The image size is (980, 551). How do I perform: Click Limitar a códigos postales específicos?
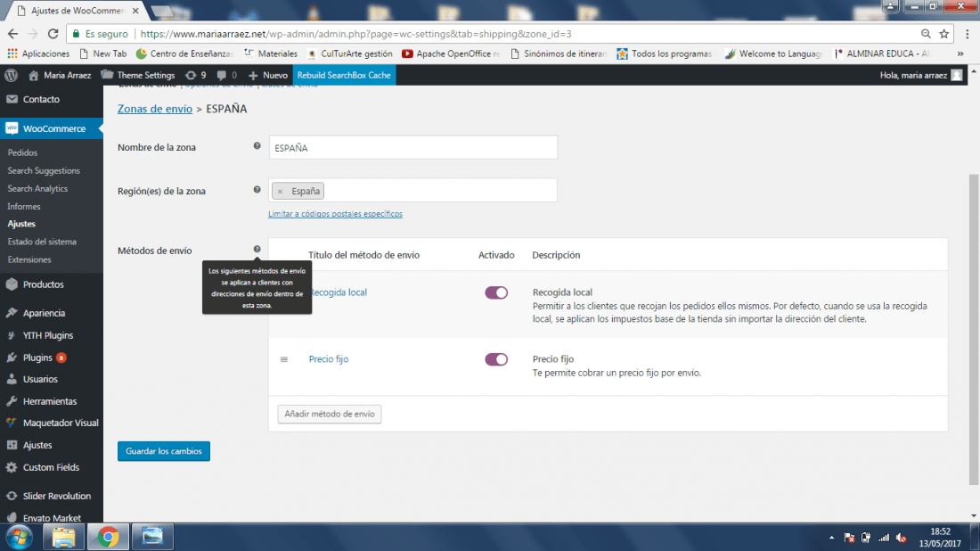click(x=336, y=214)
